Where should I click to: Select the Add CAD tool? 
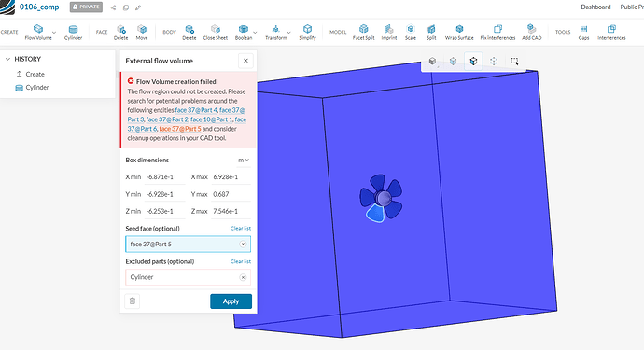pos(531,32)
